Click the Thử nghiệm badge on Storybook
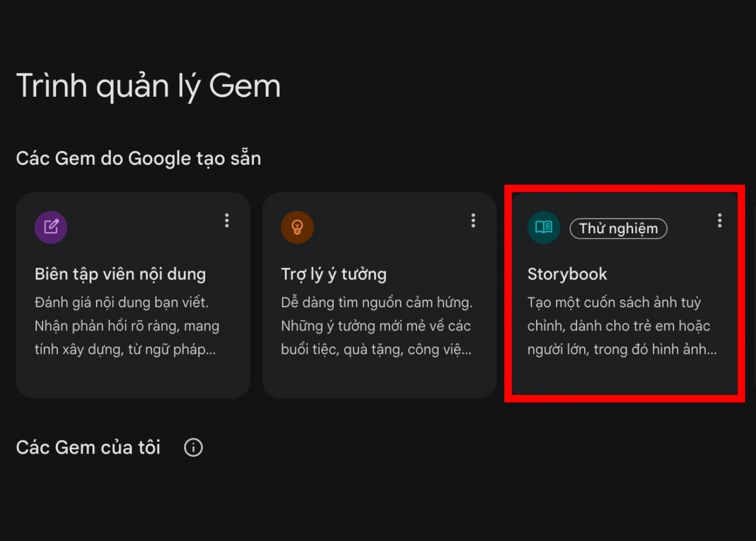 pyautogui.click(x=618, y=228)
